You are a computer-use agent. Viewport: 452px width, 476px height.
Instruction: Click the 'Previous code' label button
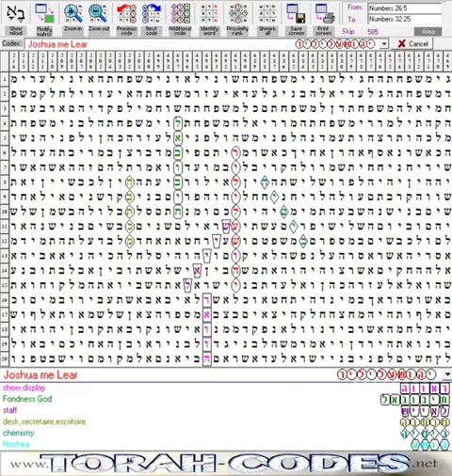click(x=126, y=31)
